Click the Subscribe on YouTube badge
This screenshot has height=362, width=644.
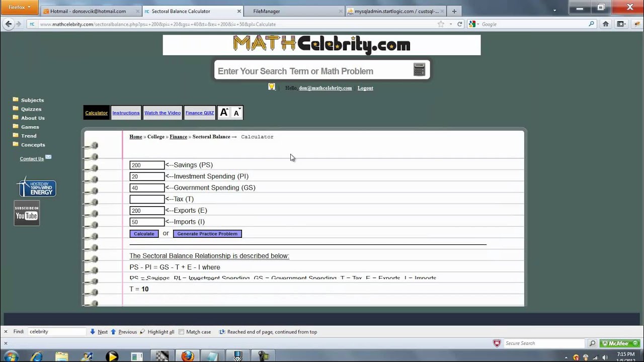coord(27,213)
